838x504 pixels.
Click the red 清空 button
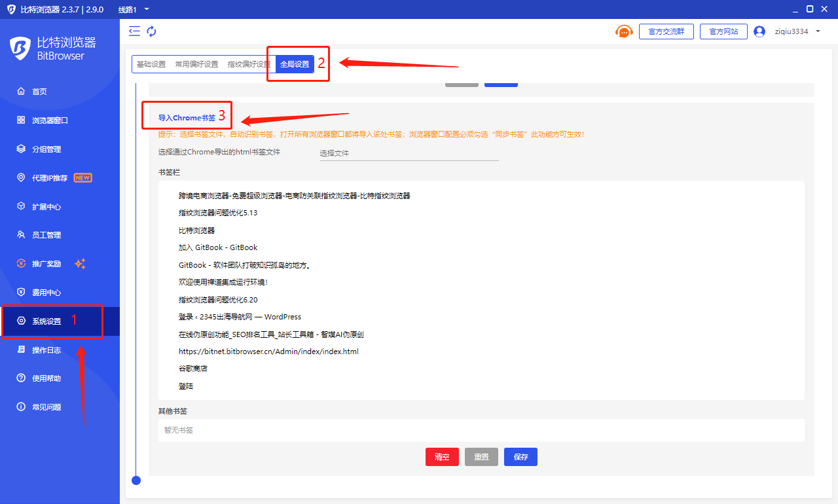(442, 457)
